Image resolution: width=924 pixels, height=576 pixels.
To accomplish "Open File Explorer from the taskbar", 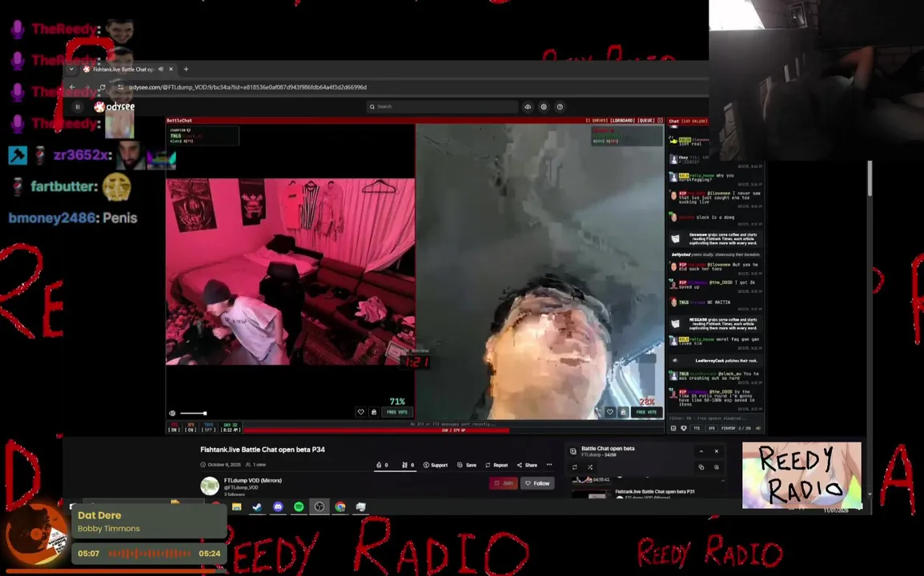I will point(237,506).
